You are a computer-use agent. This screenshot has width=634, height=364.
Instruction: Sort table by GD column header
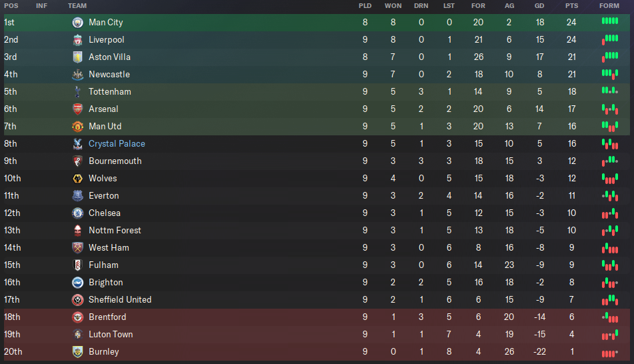(539, 5)
